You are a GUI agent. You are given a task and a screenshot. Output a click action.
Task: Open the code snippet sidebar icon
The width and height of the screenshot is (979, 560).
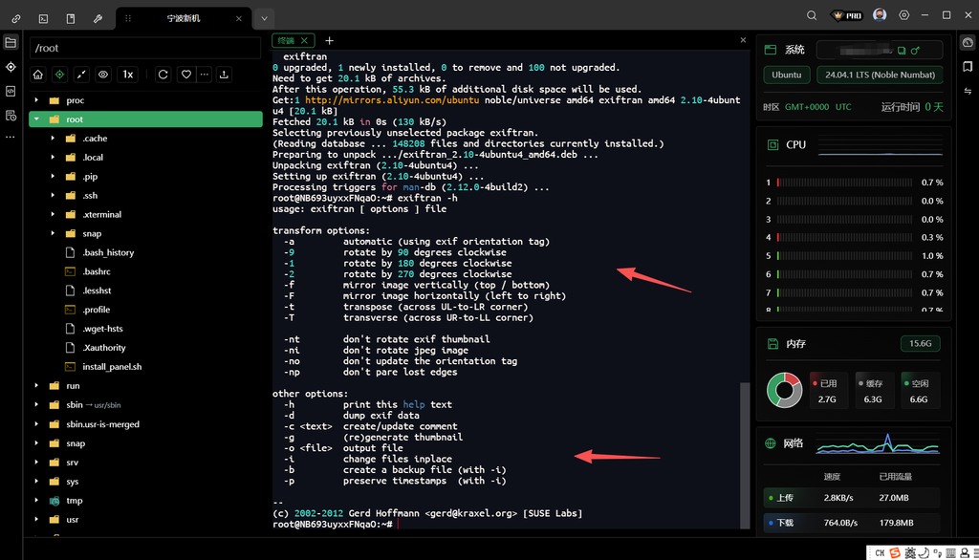11,91
